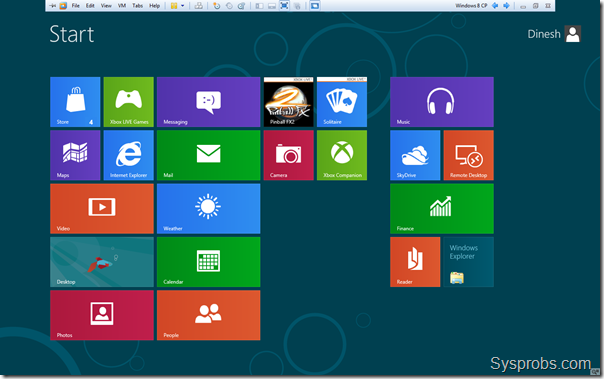Screen dimensions: 604x379
Task: Open the People tile
Action: [x=208, y=315]
